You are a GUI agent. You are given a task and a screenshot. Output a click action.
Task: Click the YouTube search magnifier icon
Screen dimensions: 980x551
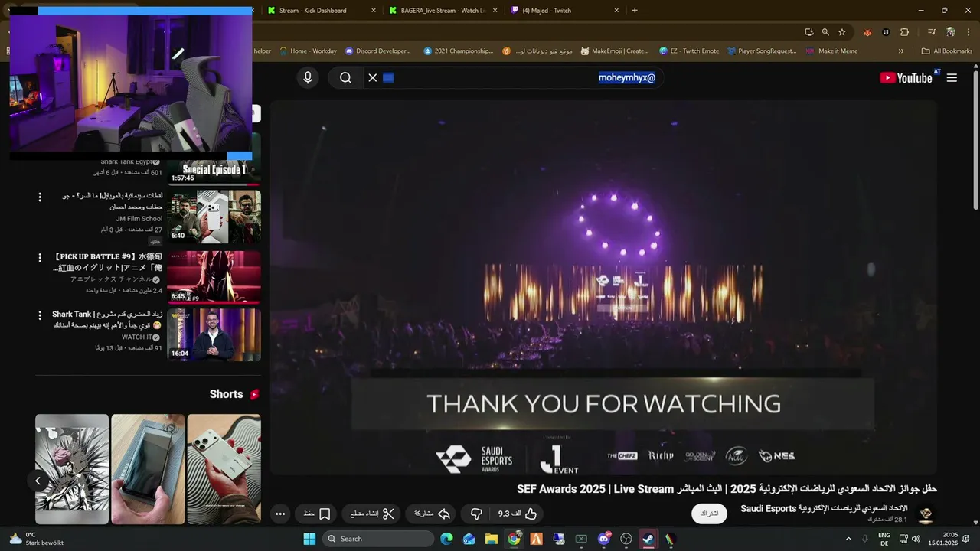click(345, 77)
